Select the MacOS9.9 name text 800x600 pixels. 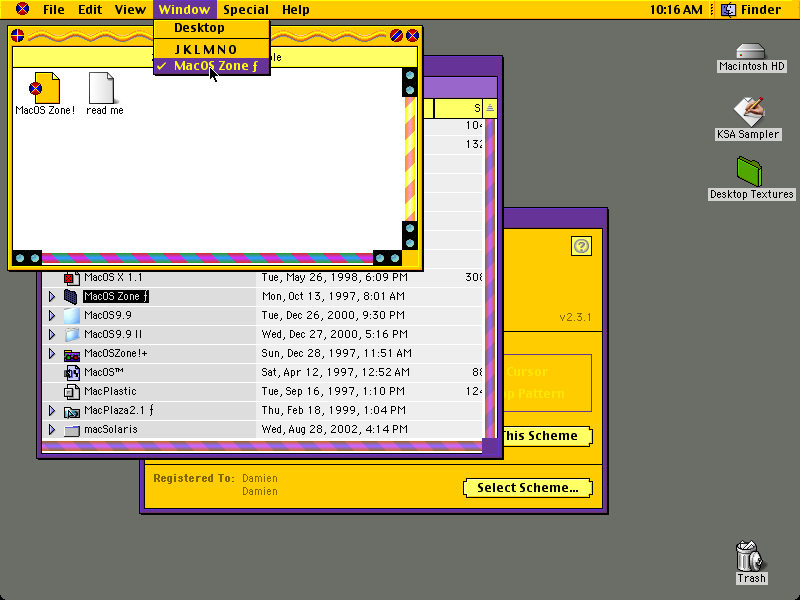coord(108,315)
